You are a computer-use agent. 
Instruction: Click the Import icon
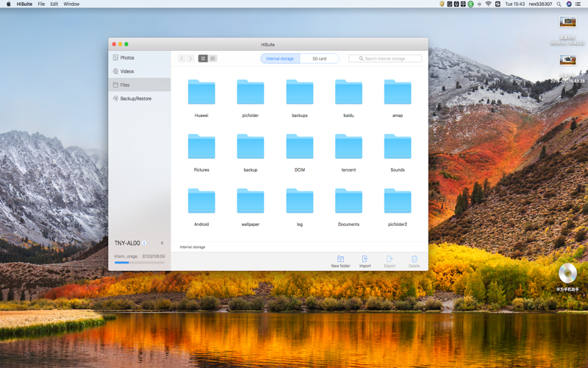click(365, 259)
